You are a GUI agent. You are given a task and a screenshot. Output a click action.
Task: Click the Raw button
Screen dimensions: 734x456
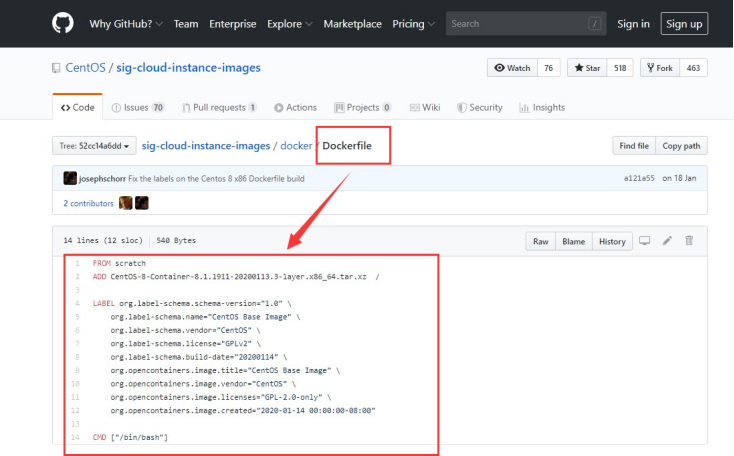[541, 241]
